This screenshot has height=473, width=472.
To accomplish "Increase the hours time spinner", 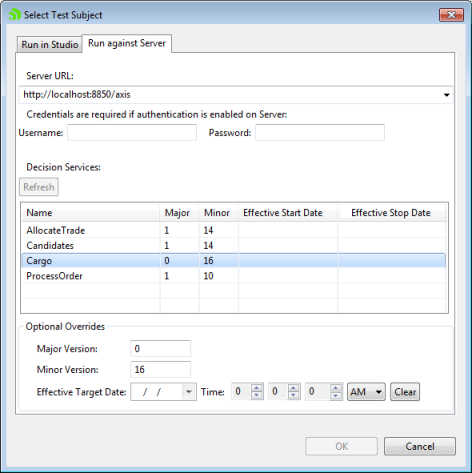I will [x=256, y=388].
